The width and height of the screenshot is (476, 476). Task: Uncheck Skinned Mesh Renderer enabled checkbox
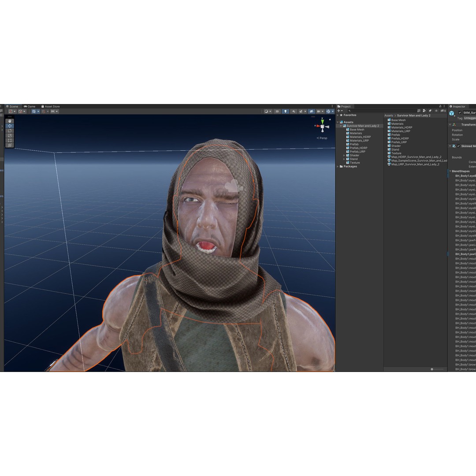(x=458, y=146)
